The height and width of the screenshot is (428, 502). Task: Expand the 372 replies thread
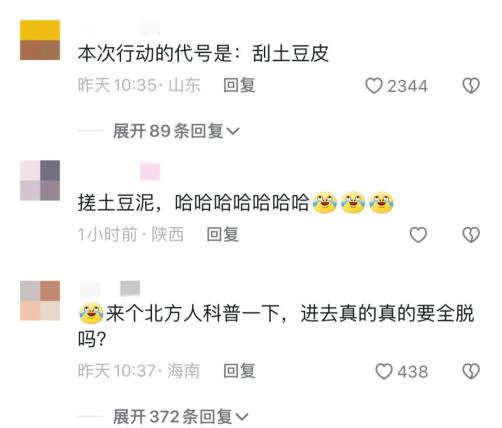tap(181, 417)
